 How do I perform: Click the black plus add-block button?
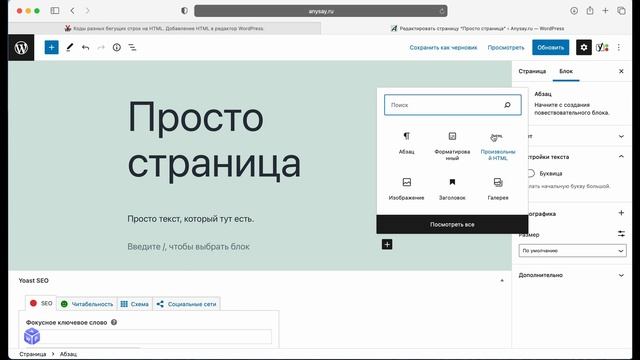tap(387, 244)
